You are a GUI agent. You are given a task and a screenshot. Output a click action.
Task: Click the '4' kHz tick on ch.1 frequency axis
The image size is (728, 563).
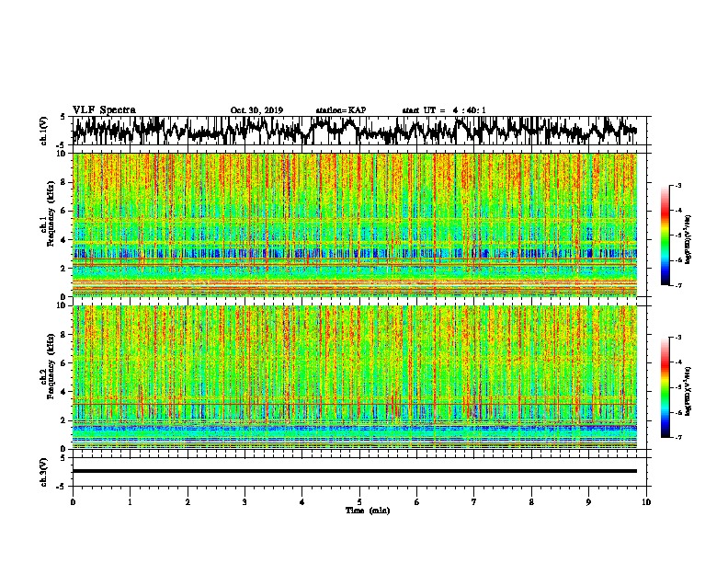[x=65, y=240]
